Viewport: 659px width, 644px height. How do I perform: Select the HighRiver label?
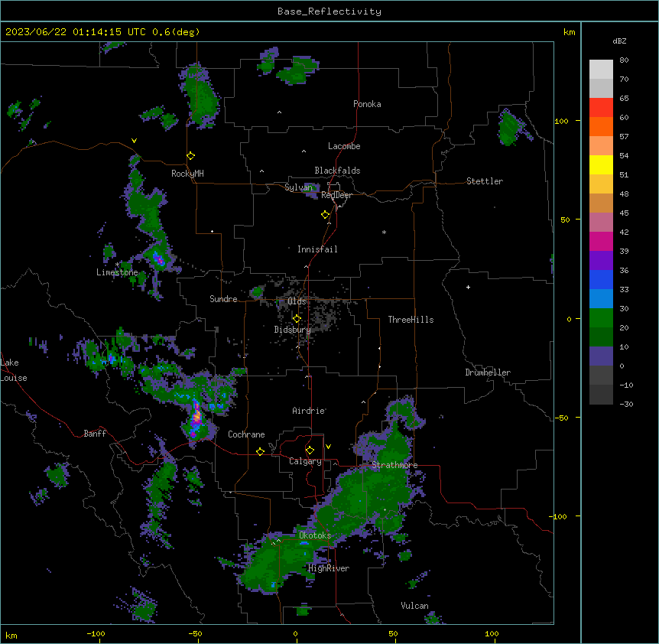point(329,568)
